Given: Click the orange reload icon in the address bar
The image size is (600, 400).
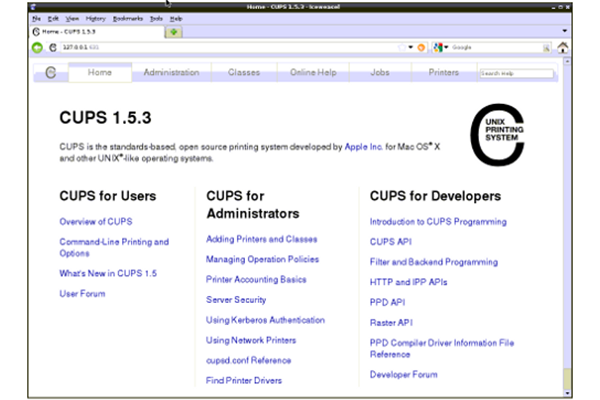Looking at the screenshot, I should [421, 47].
